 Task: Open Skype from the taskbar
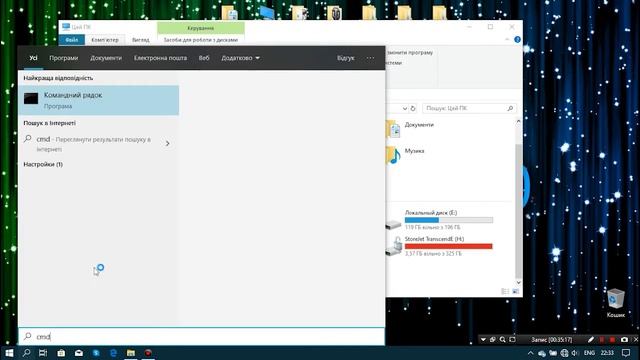[96, 353]
